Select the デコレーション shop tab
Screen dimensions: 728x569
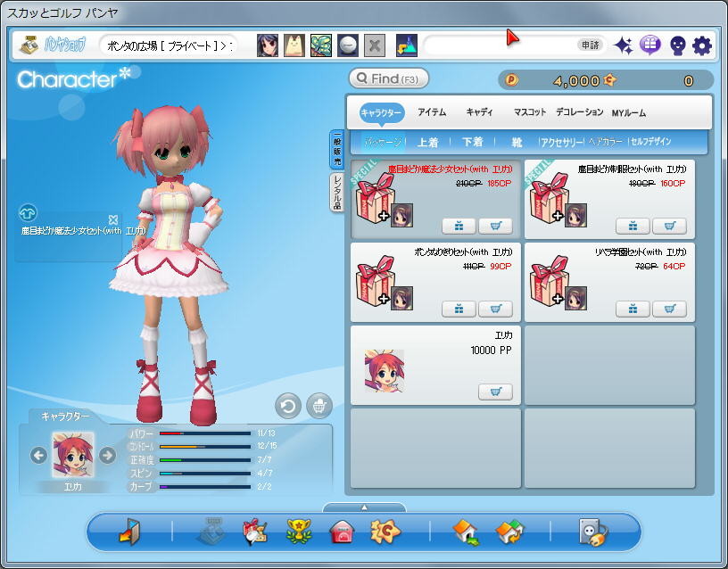point(579,112)
